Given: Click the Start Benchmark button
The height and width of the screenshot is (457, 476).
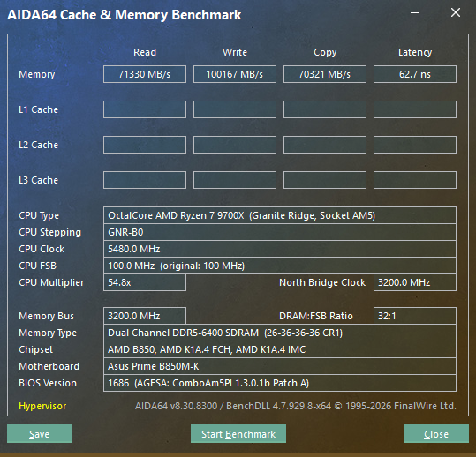Looking at the screenshot, I should pyautogui.click(x=238, y=434).
